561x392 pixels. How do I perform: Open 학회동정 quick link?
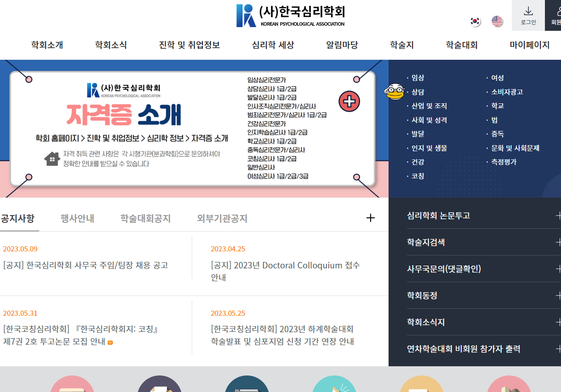[422, 295]
